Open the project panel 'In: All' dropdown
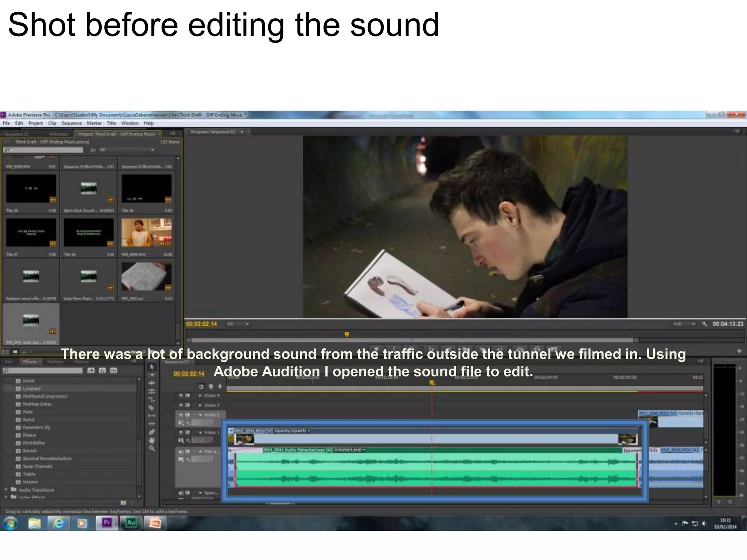The height and width of the screenshot is (560, 747). (127, 150)
